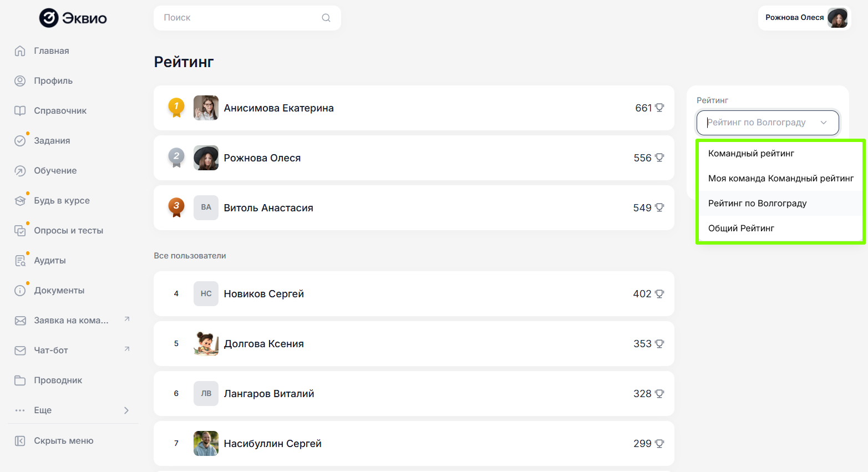
Task: Open the Проводник folder icon
Action: 20,380
